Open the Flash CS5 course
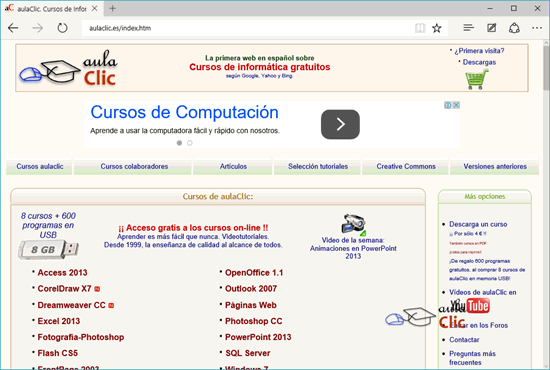Viewport: 550px width, 370px height. coord(58,353)
